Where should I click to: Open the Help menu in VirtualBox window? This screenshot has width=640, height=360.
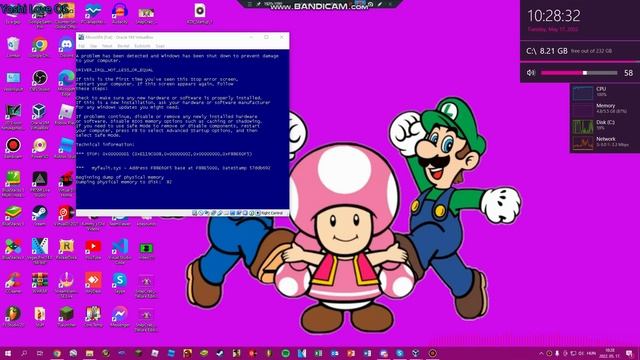click(x=160, y=46)
